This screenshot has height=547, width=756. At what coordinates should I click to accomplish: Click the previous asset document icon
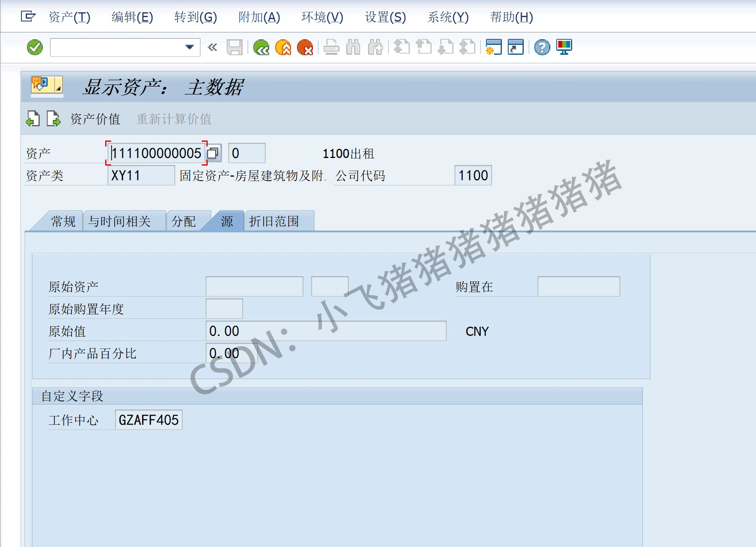[x=33, y=119]
